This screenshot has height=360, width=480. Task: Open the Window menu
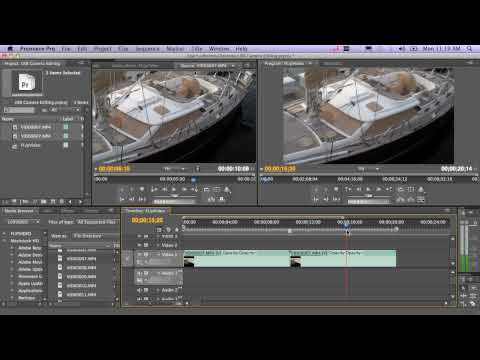(219, 49)
